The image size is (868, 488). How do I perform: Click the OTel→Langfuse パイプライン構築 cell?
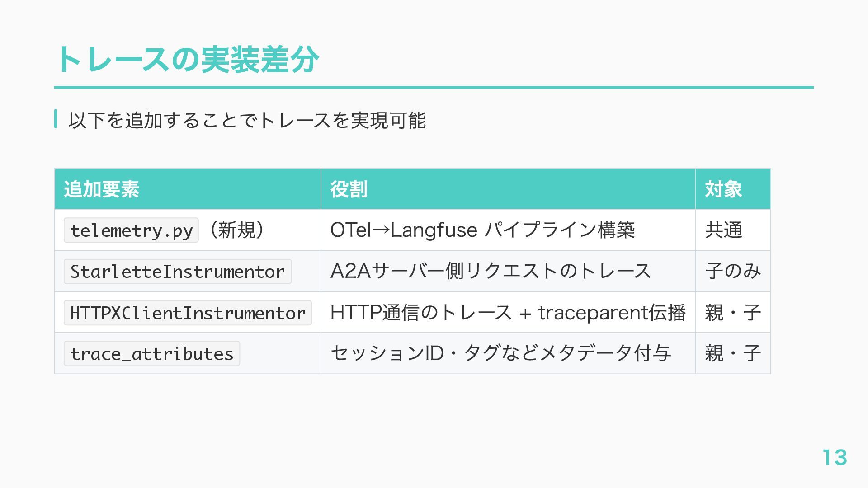coord(508,230)
